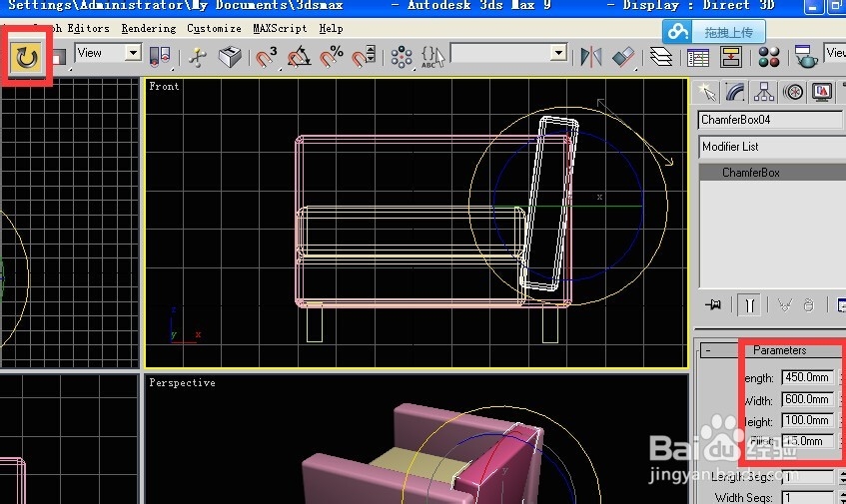
Task: Open the View reference coordinate dropdown
Action: coord(132,52)
